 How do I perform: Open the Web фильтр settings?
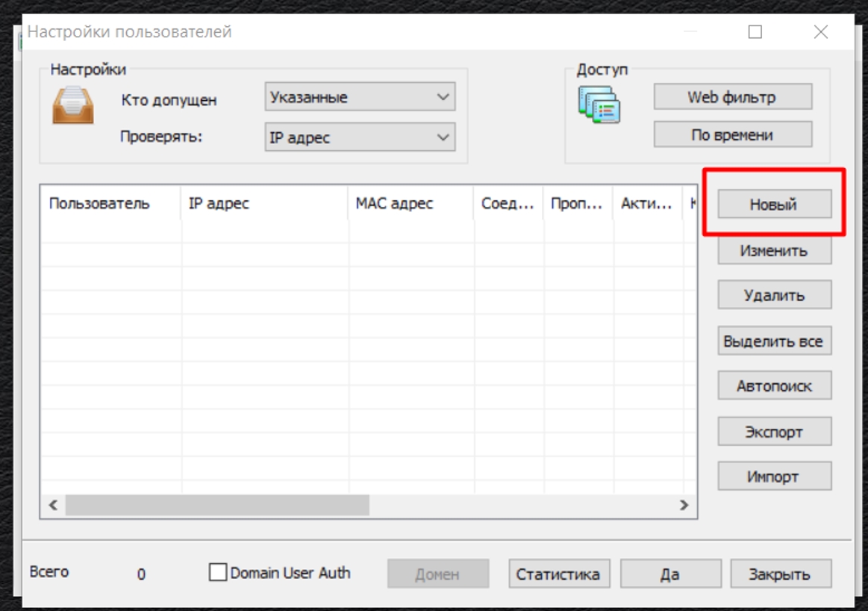732,97
